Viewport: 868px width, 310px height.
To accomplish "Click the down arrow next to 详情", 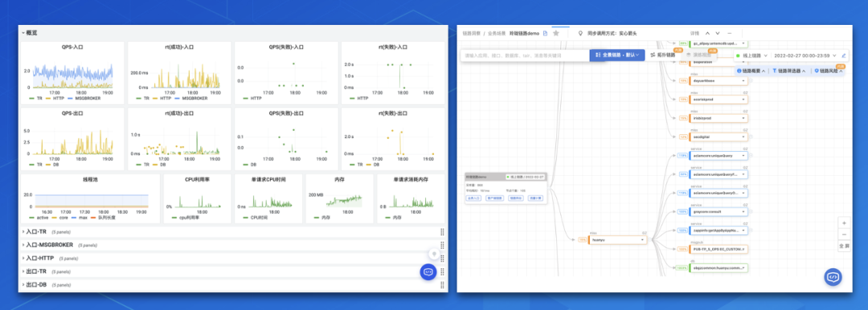I will 719,33.
